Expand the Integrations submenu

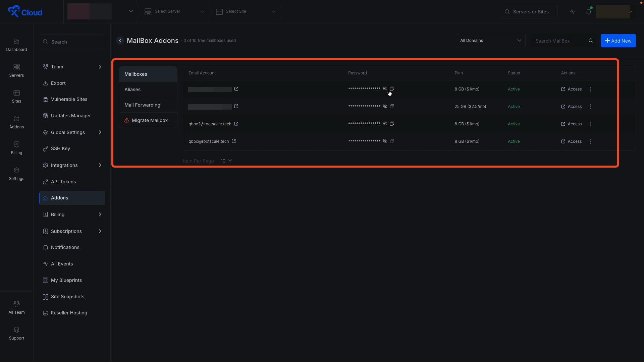(100, 165)
